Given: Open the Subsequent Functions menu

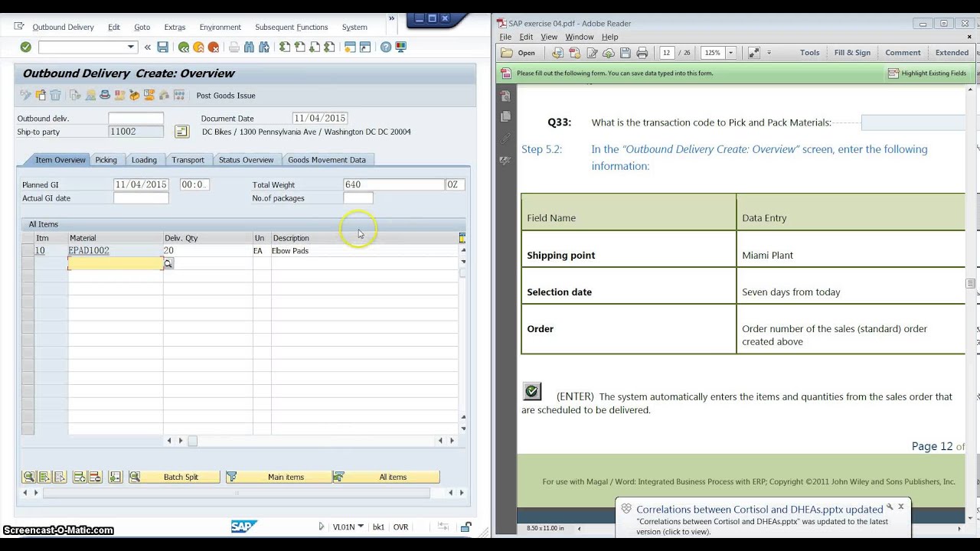Looking at the screenshot, I should [291, 27].
